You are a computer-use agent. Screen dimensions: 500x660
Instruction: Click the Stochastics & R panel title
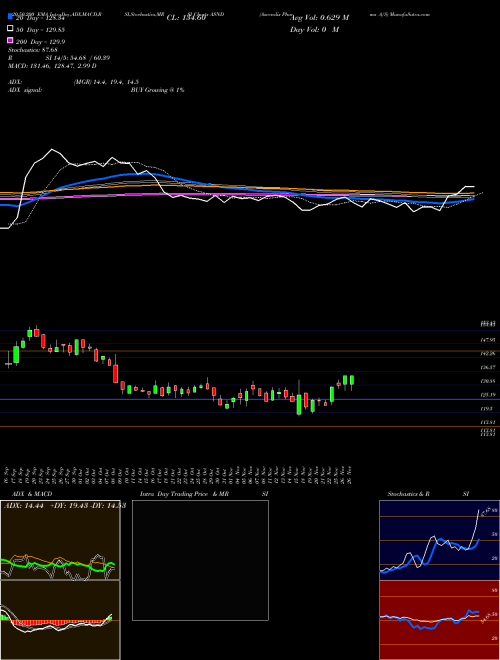click(x=408, y=494)
